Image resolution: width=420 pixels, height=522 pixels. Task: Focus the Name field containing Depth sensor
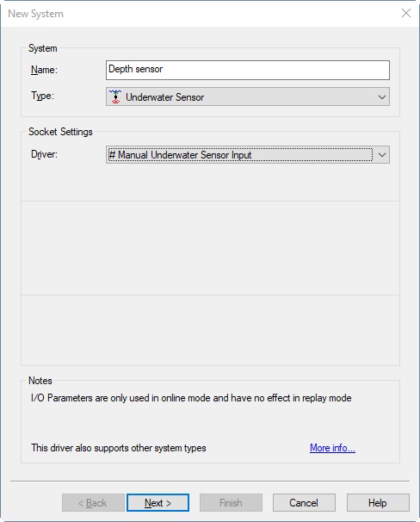(247, 70)
